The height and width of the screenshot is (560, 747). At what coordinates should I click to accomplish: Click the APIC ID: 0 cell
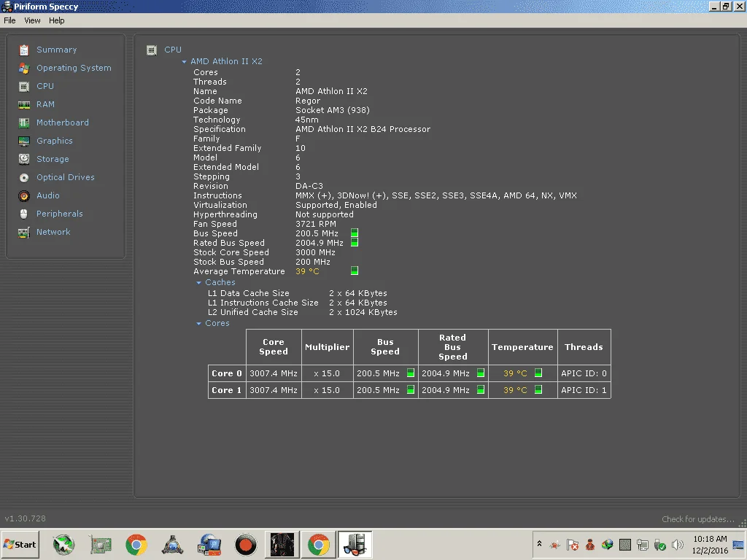(x=584, y=373)
